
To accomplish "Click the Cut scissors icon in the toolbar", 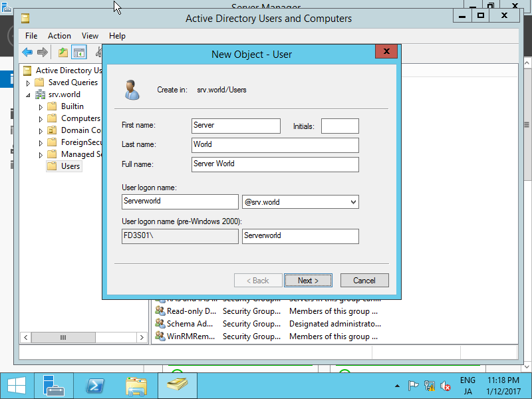I will 98,52.
